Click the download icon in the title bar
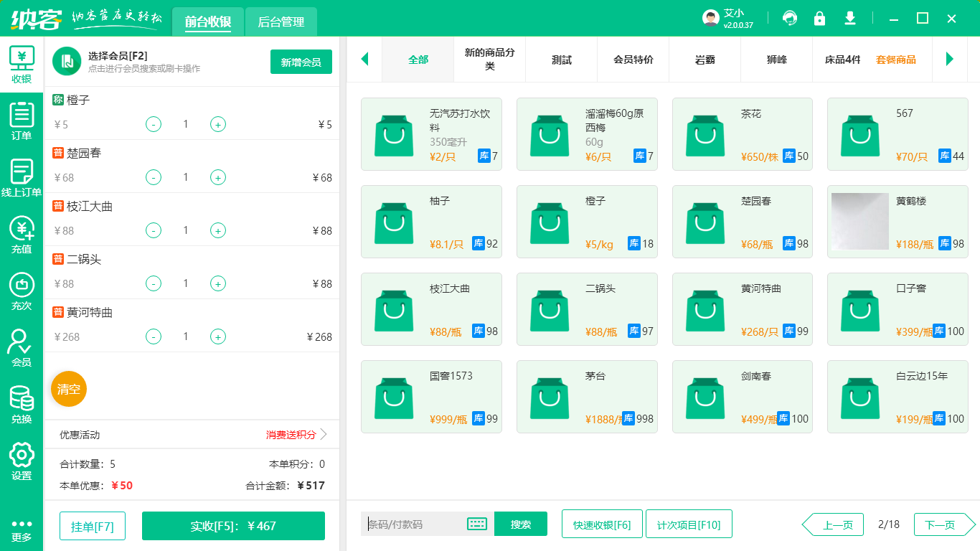Screen dimensions: 980x551 point(849,18)
